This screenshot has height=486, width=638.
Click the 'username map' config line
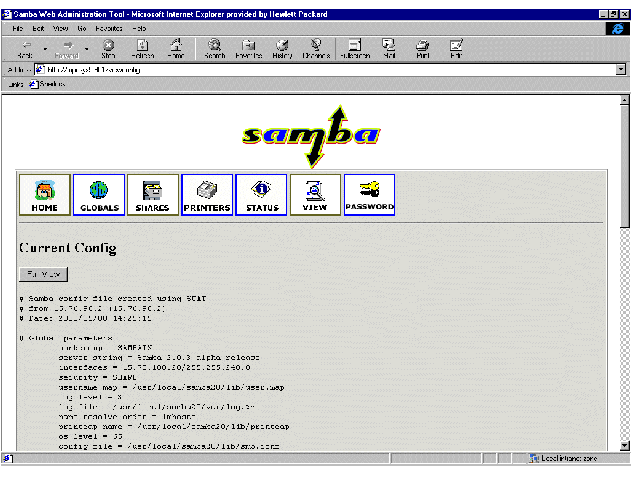(171, 387)
